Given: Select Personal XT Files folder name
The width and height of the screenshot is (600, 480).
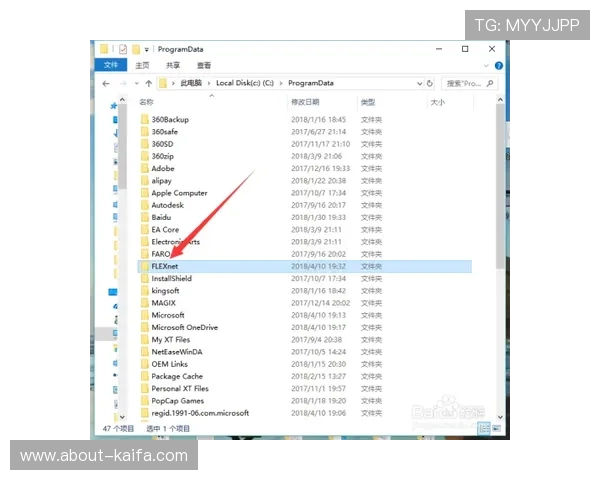Looking at the screenshot, I should tap(180, 389).
